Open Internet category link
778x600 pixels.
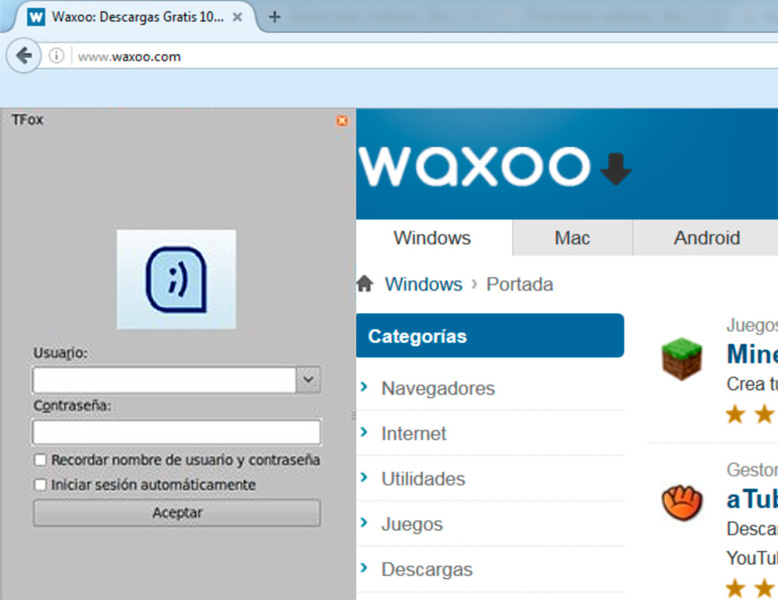(414, 433)
